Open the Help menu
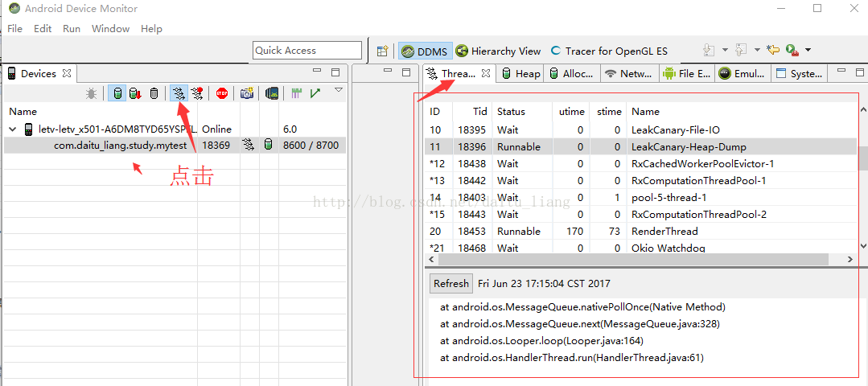This screenshot has width=868, height=386. click(151, 29)
